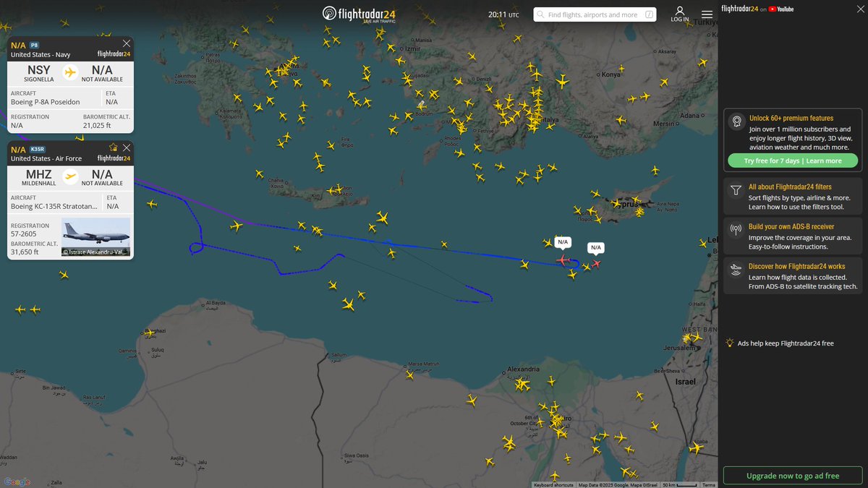This screenshot has height=488, width=868.
Task: Click the Jerusalem city label on map
Action: [x=678, y=347]
